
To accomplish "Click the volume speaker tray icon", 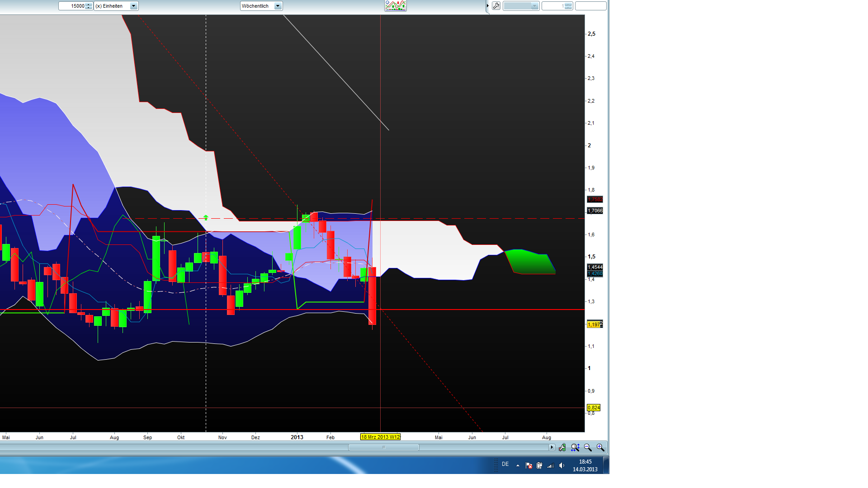I will click(561, 465).
